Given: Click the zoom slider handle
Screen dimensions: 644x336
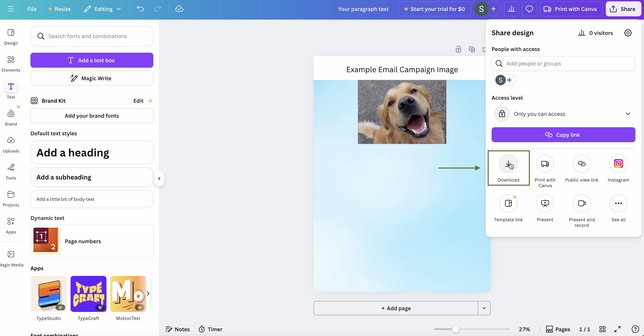Looking at the screenshot, I should tap(455, 329).
